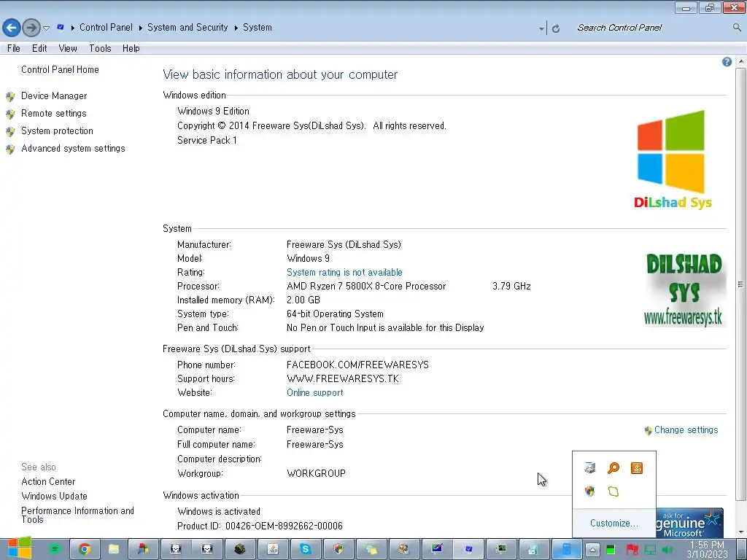Click the device removal tray icon

coord(589,468)
